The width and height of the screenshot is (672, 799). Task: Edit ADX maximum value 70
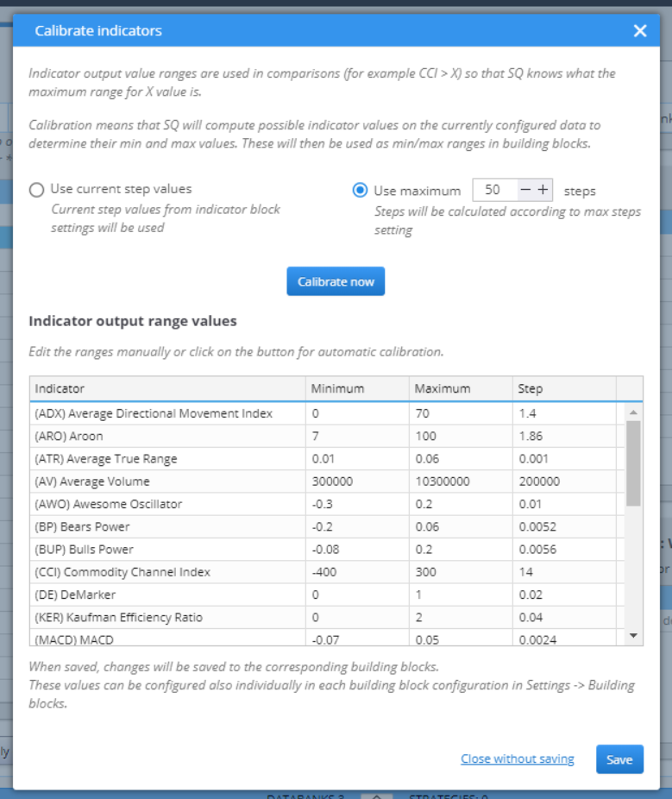[461, 413]
